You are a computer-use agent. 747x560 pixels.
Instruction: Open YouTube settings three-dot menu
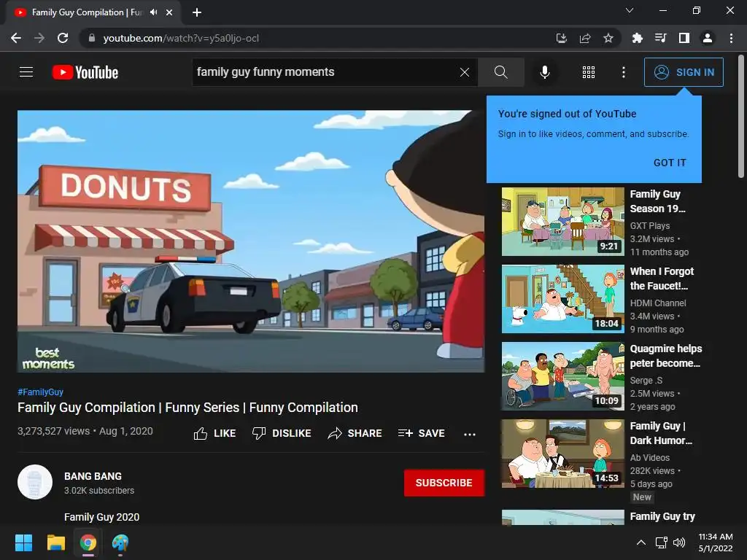[x=624, y=72]
